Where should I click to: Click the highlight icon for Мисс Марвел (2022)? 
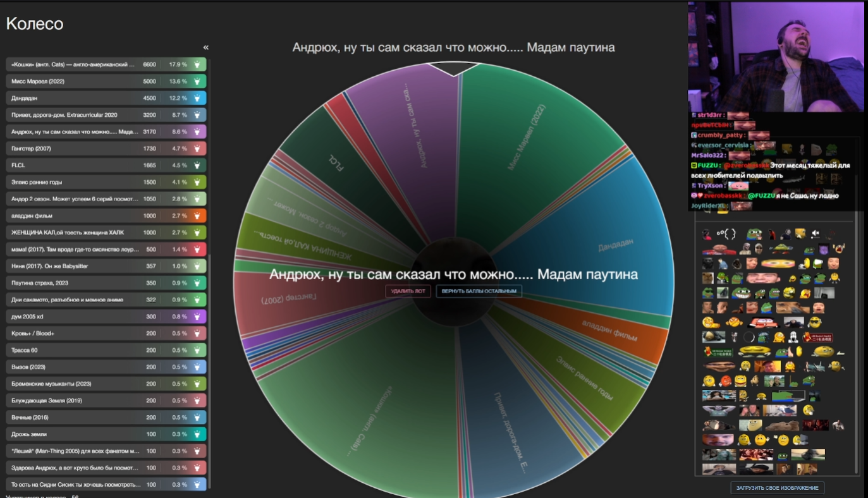pos(197,82)
